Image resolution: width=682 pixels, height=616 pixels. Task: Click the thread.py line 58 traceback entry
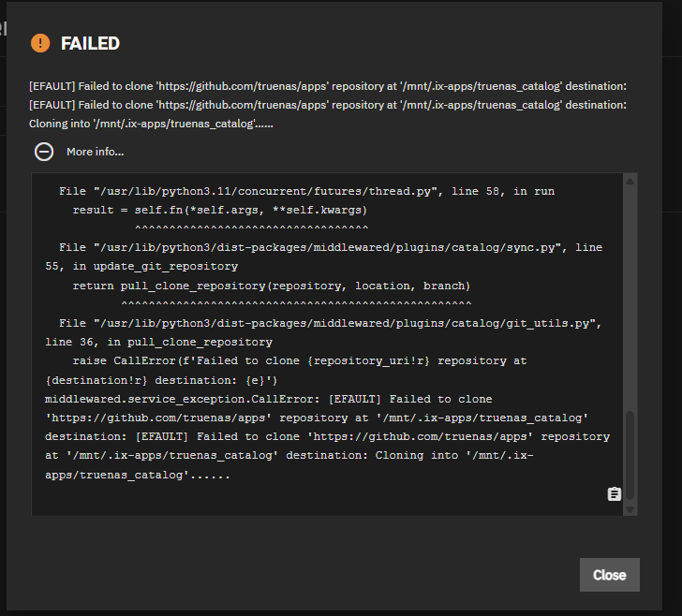pos(306,191)
